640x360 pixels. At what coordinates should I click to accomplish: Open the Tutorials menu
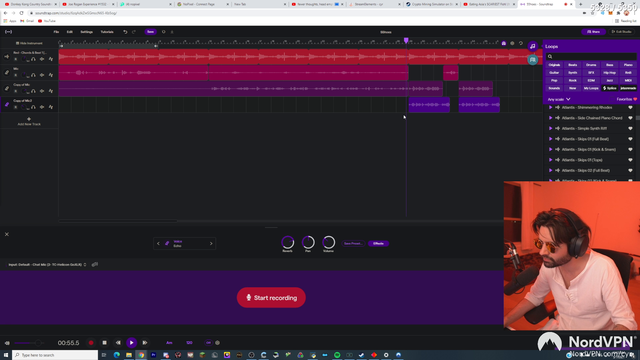click(107, 32)
